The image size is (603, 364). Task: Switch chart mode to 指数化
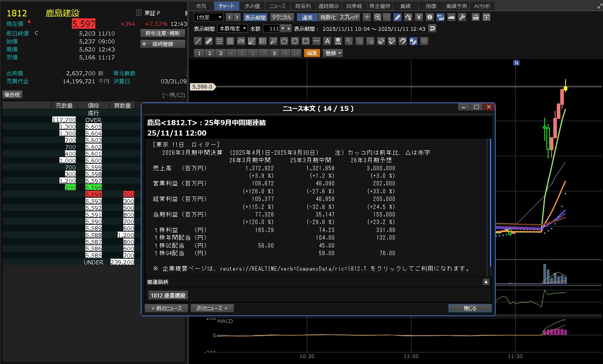coord(328,17)
